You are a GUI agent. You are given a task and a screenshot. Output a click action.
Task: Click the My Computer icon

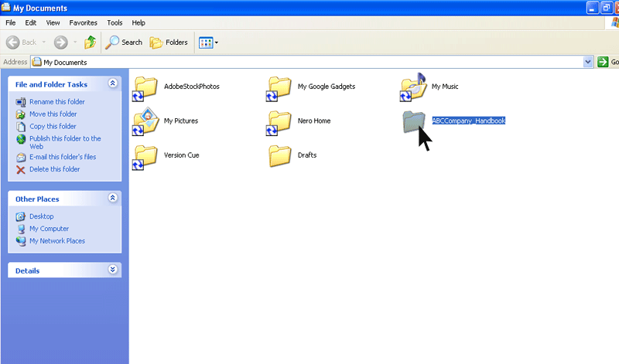coord(21,229)
